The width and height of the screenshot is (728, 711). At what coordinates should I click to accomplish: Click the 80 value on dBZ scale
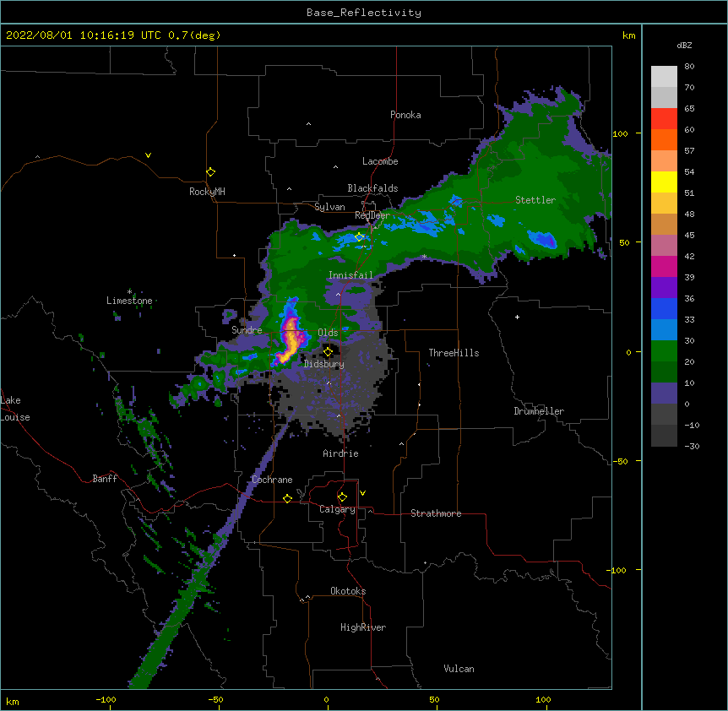[689, 67]
